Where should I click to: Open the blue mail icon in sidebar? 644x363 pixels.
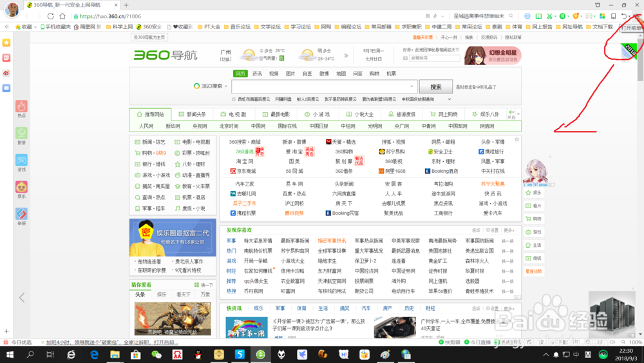point(6,88)
